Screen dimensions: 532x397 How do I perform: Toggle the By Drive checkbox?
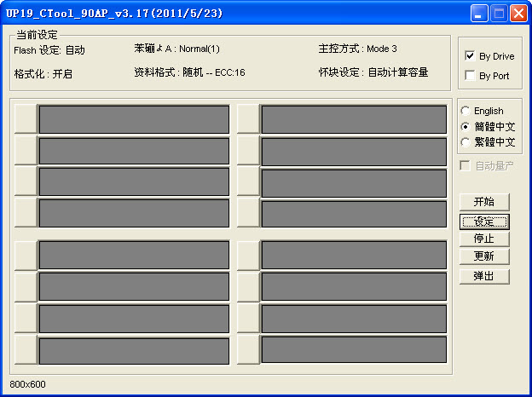[x=470, y=56]
